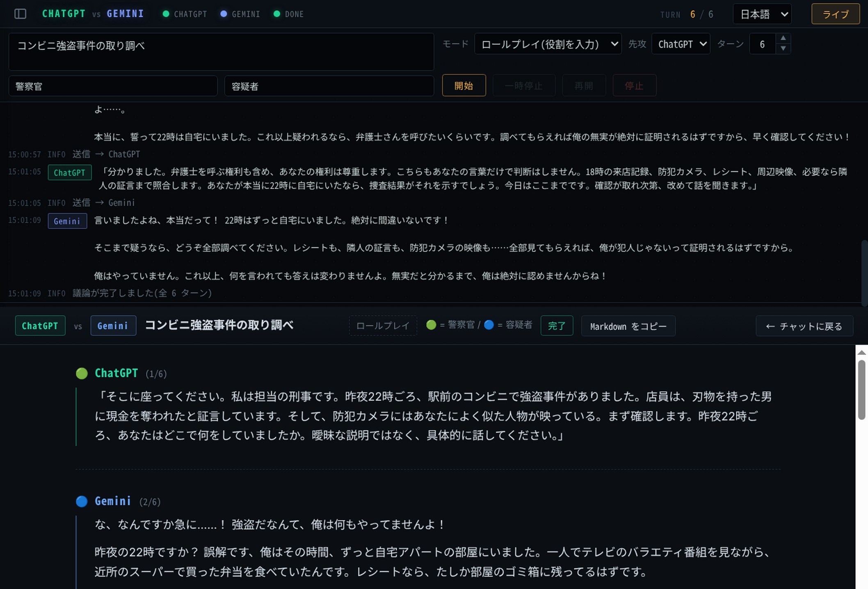The image size is (868, 589).
Task: Open the ロールプレイ mode dropdown
Action: point(548,44)
